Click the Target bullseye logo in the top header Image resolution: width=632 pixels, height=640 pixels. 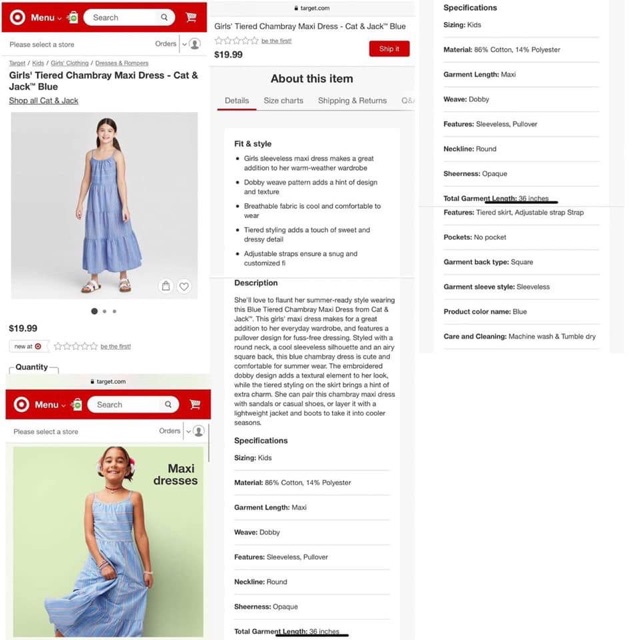[18, 17]
